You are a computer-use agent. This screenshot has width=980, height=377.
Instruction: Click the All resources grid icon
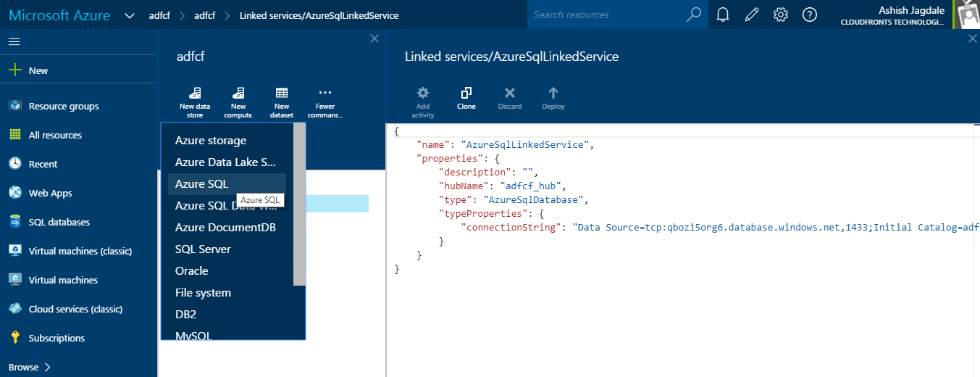tap(14, 135)
